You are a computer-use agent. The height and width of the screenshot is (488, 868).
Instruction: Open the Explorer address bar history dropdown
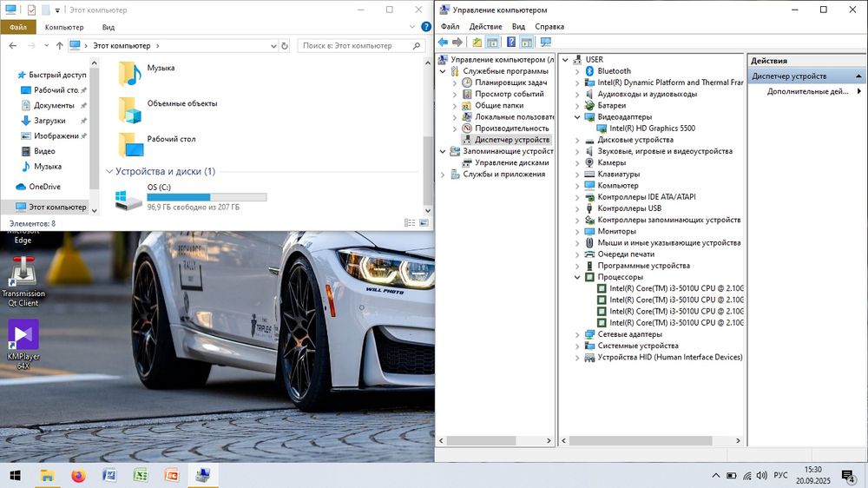pyautogui.click(x=273, y=46)
